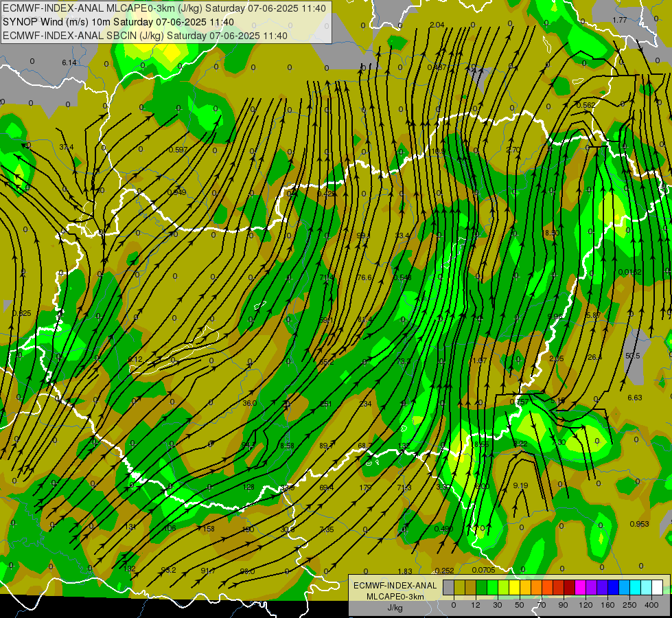Click the map value 8.58
672x618 pixels.
coord(287,446)
